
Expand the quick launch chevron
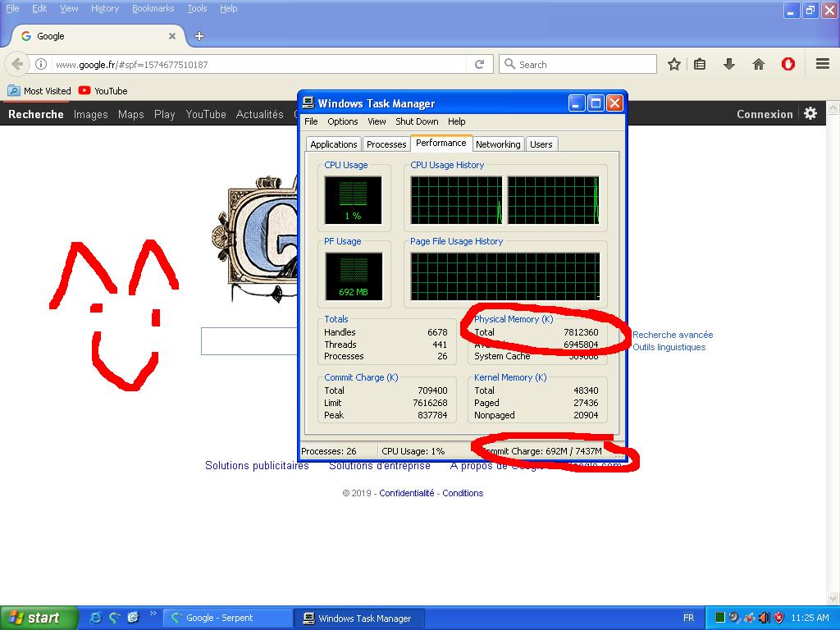pos(153,614)
